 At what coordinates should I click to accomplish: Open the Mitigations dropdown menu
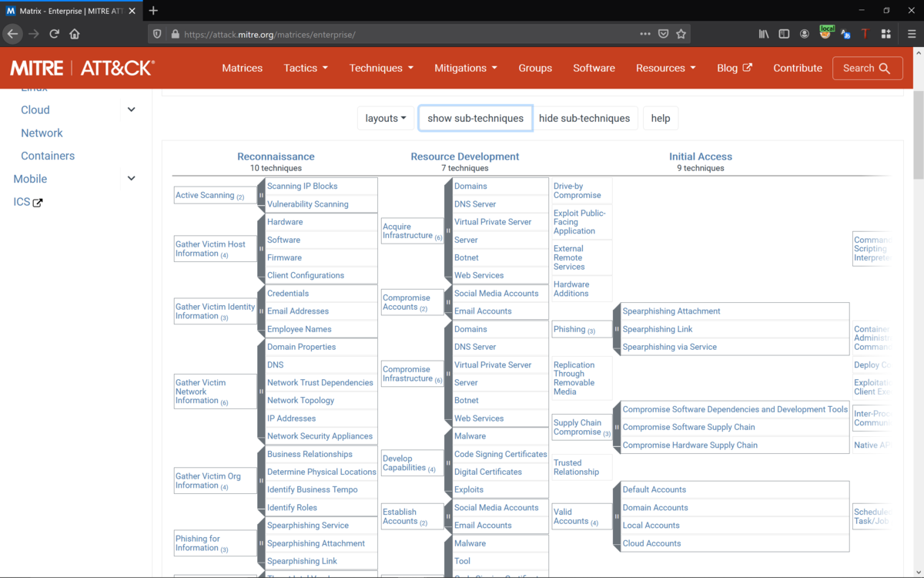(465, 68)
